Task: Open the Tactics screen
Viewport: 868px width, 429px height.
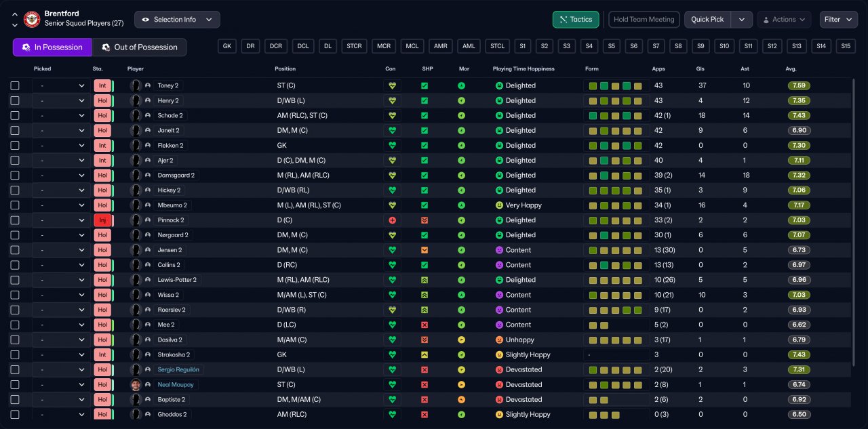Action: tap(576, 20)
